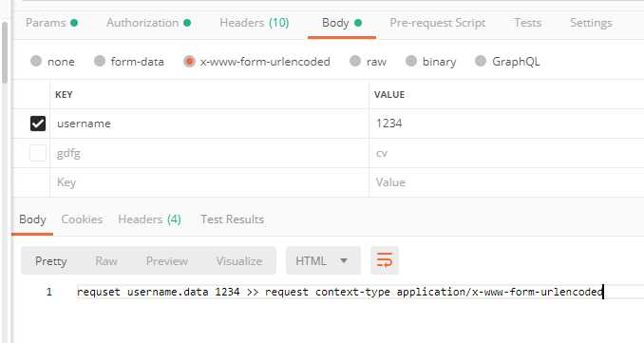
Task: Switch to the Authorization tab
Action: tap(149, 23)
